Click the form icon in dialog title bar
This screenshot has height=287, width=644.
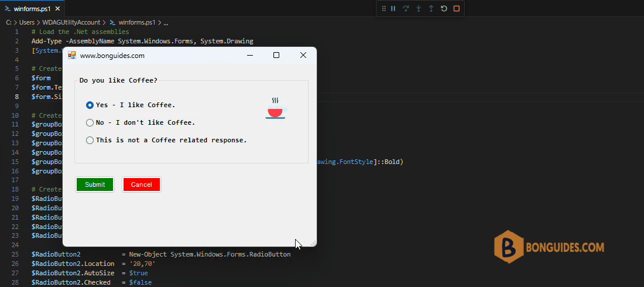tap(72, 55)
